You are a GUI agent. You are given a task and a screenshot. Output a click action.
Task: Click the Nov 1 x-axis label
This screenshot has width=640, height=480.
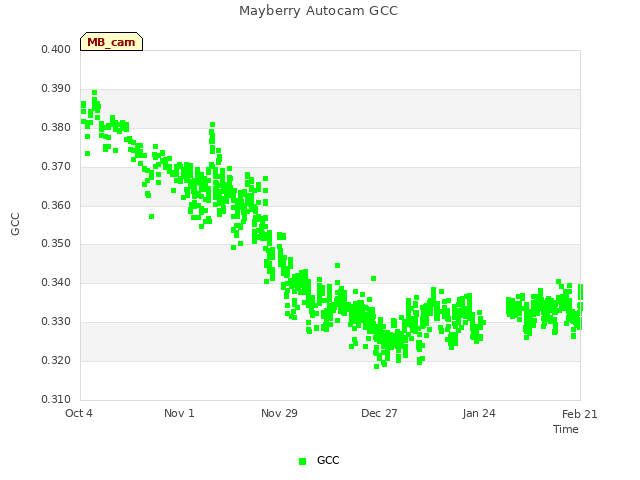179,413
